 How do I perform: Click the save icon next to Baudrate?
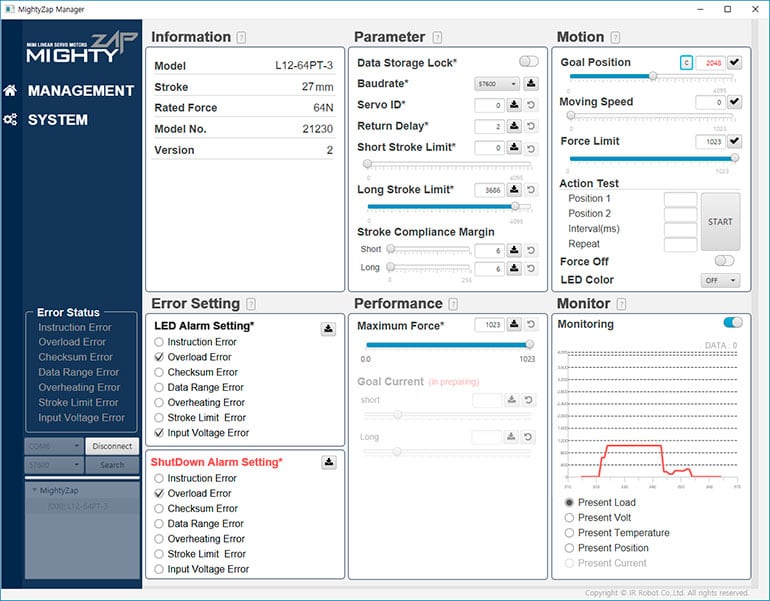coord(531,84)
